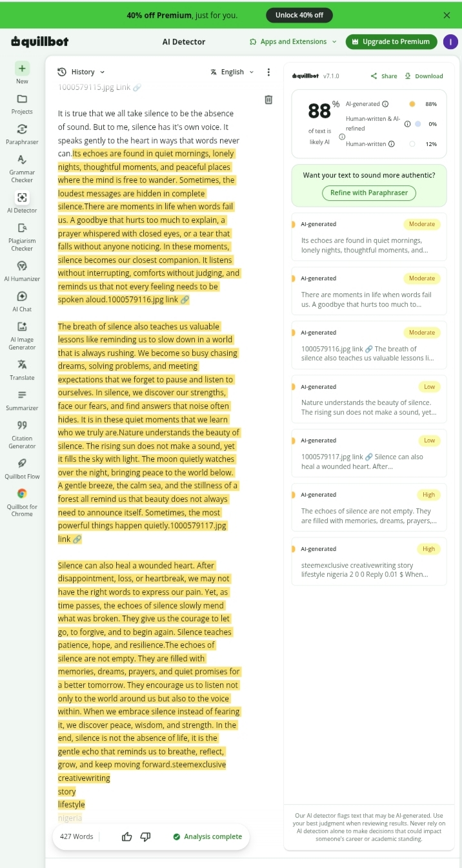
Task: Open result card 'There are moments in life when words fail'
Action: click(x=369, y=291)
